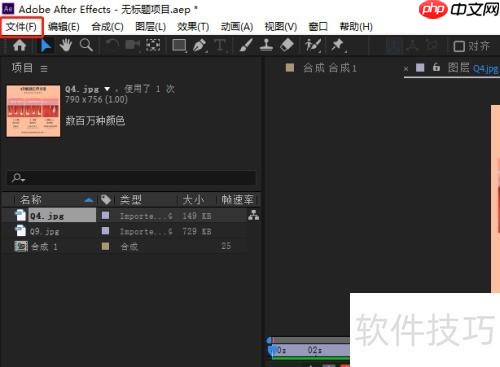Select the Pen tool
The image size is (500, 367).
(200, 45)
